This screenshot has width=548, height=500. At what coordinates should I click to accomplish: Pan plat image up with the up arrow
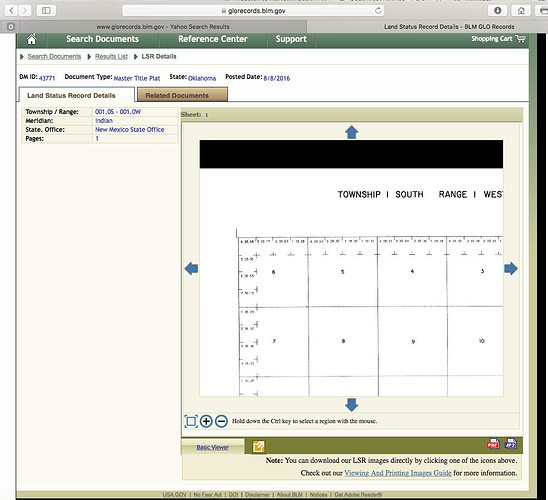(351, 132)
